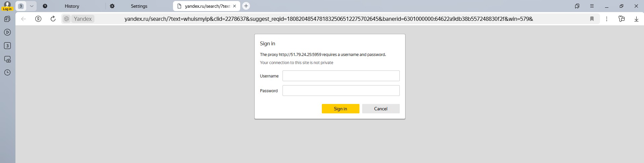Click the Log in profile avatar
The image size is (644, 163).
(7, 6)
